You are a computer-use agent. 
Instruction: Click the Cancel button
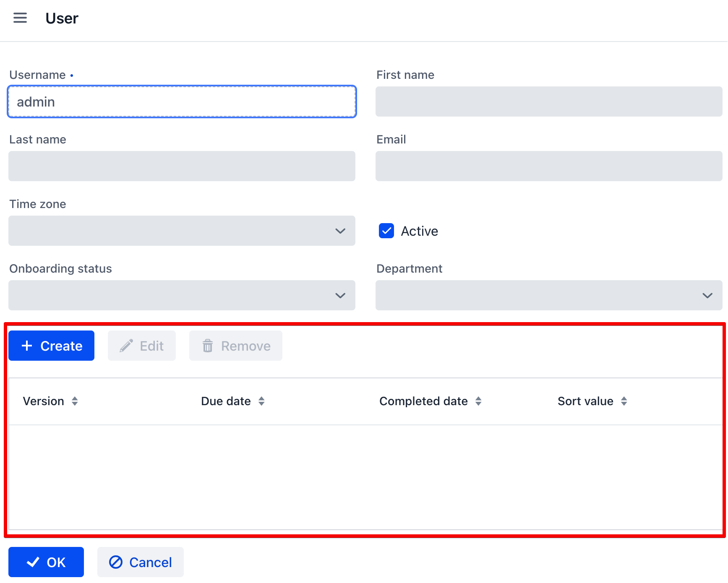coord(140,562)
